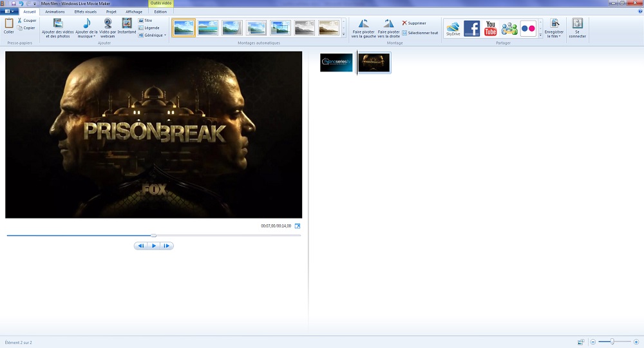644x348 pixels.
Task: Switch to the Animations tab
Action: (55, 12)
